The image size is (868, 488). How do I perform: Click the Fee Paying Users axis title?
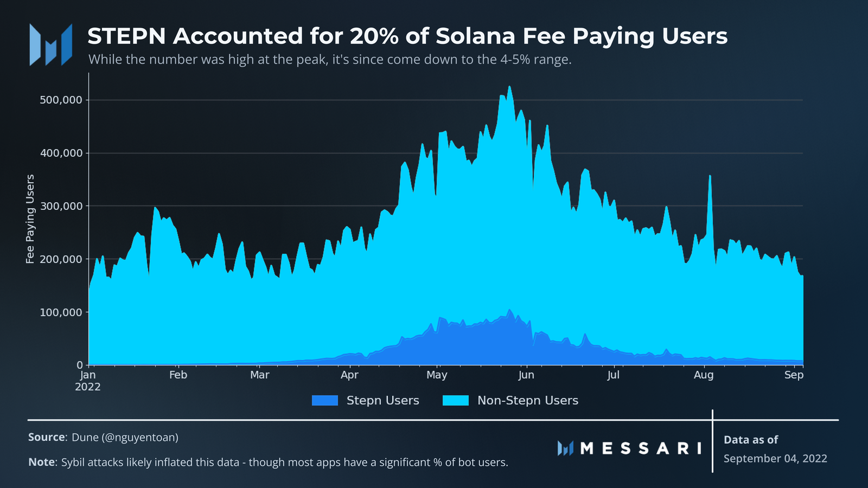[30, 219]
